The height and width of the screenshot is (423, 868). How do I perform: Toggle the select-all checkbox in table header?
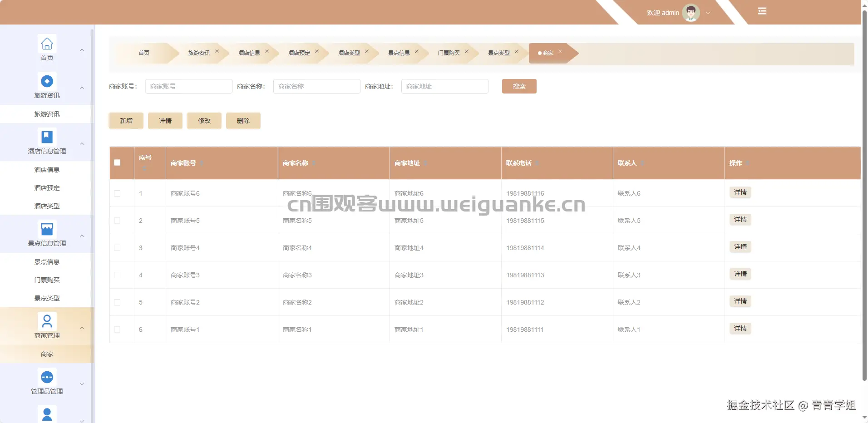click(118, 162)
